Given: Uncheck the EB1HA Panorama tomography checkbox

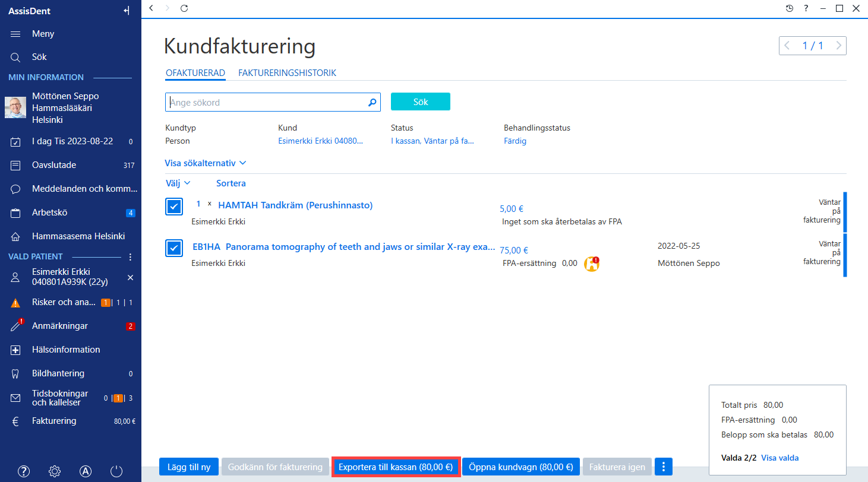Looking at the screenshot, I should (174, 248).
